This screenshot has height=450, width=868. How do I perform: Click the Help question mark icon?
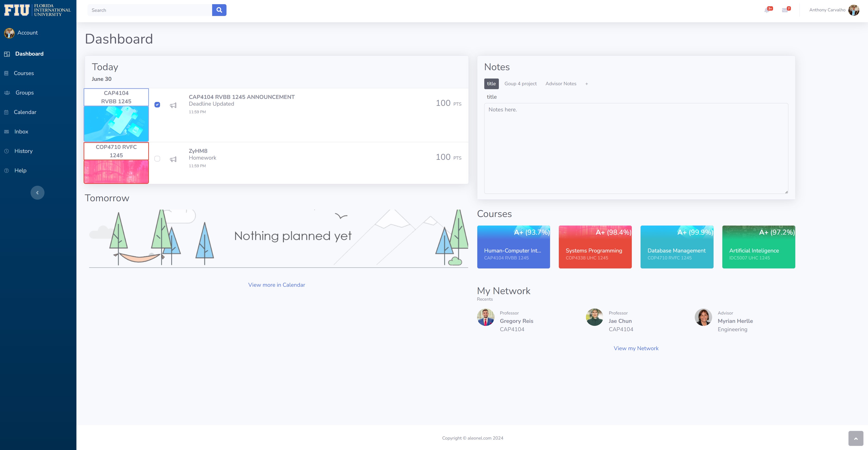click(6, 170)
